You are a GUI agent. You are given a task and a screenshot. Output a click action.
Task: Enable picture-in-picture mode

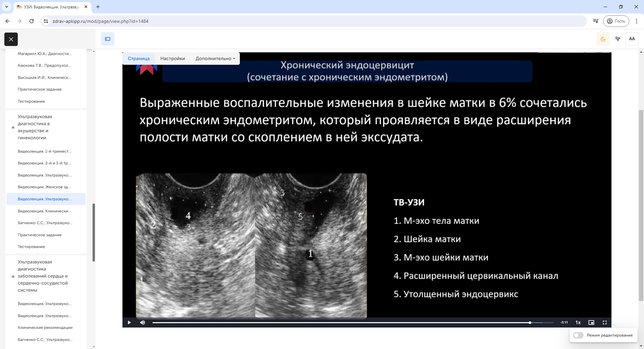pos(591,322)
